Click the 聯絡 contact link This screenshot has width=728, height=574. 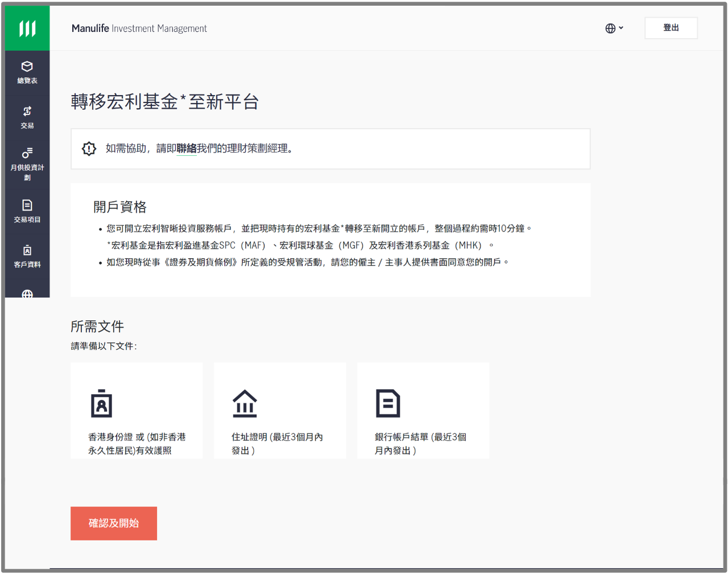187,148
